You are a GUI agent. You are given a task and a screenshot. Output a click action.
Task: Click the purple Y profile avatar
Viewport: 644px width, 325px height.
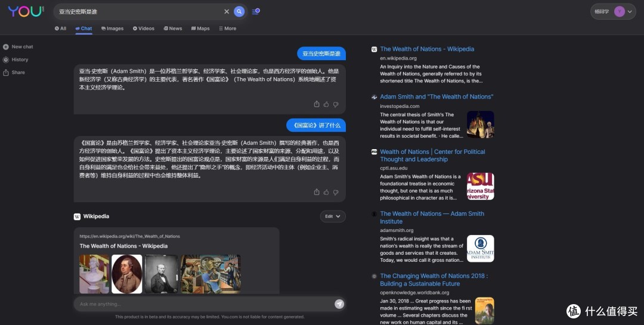click(x=620, y=11)
